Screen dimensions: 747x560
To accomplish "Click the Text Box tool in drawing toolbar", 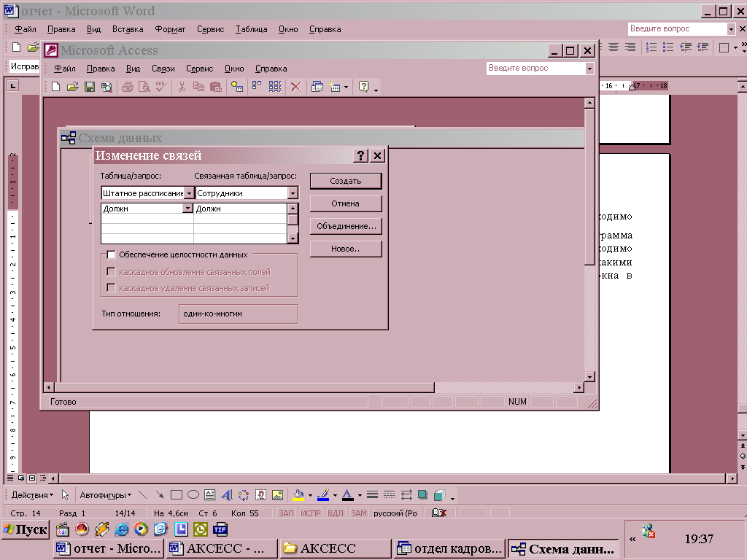I will click(x=209, y=495).
